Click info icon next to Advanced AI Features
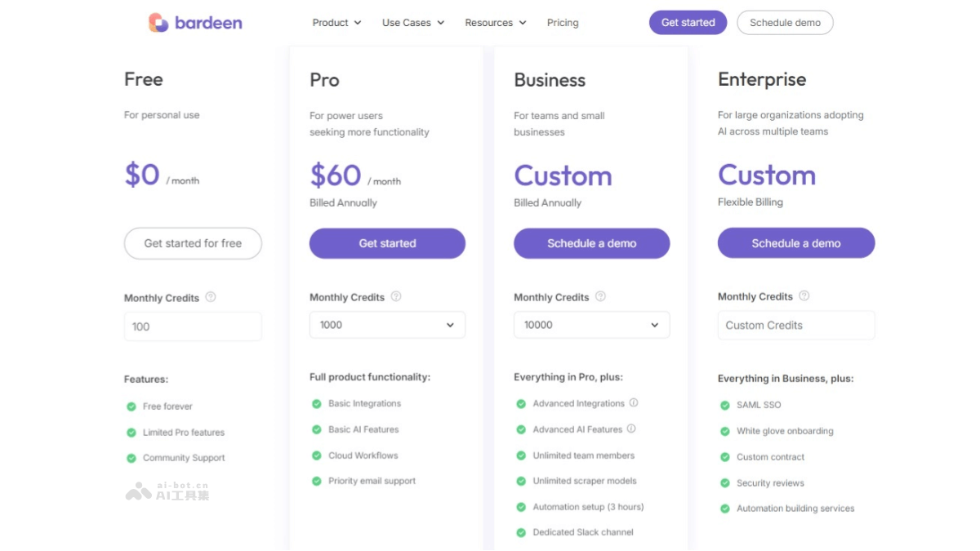980x551 pixels. [x=631, y=429]
